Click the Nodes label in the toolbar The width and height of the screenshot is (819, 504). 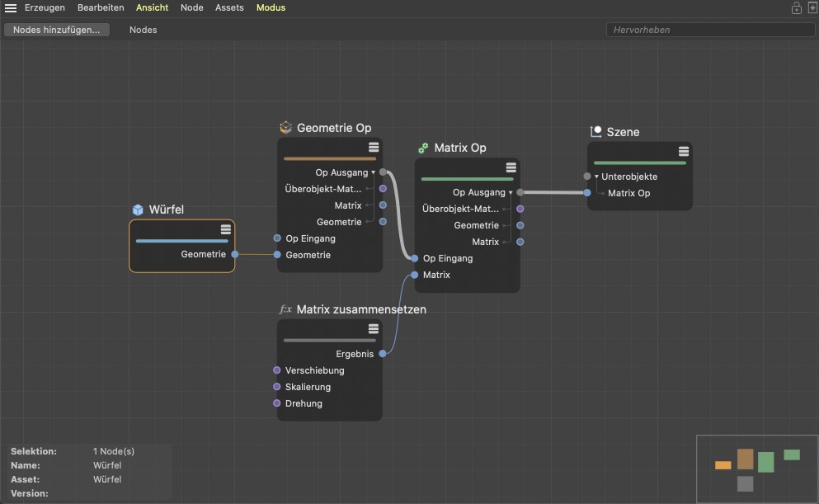pos(143,30)
